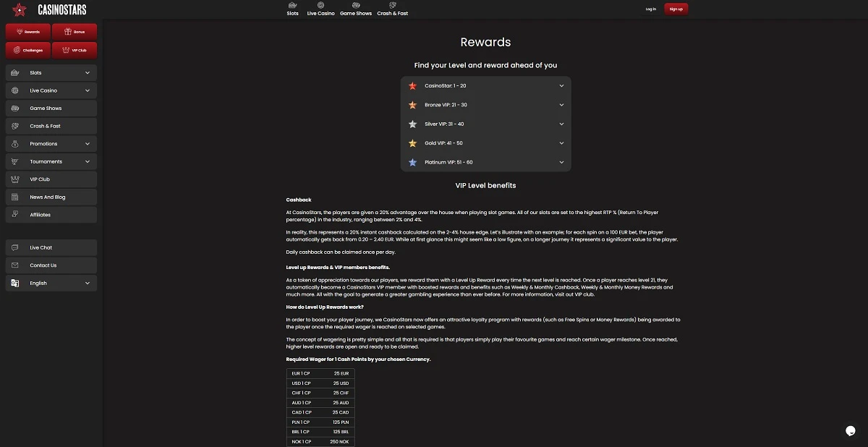Expand the sidebar Promotions chevron
This screenshot has width=868, height=447.
[x=88, y=144]
